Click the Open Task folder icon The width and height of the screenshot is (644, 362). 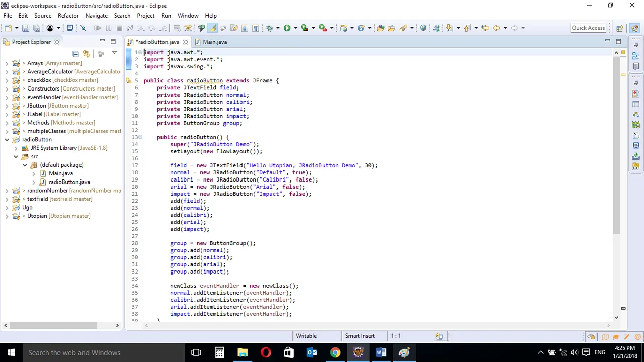[391, 28]
